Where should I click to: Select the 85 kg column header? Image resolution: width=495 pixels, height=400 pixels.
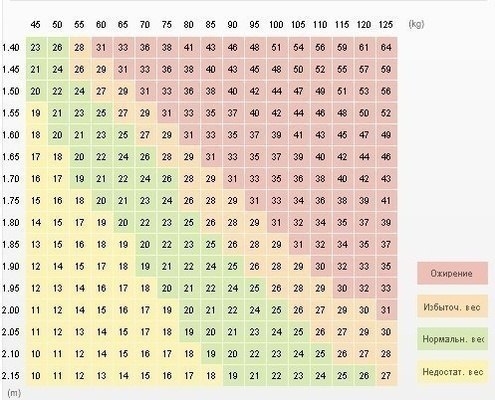(x=210, y=25)
